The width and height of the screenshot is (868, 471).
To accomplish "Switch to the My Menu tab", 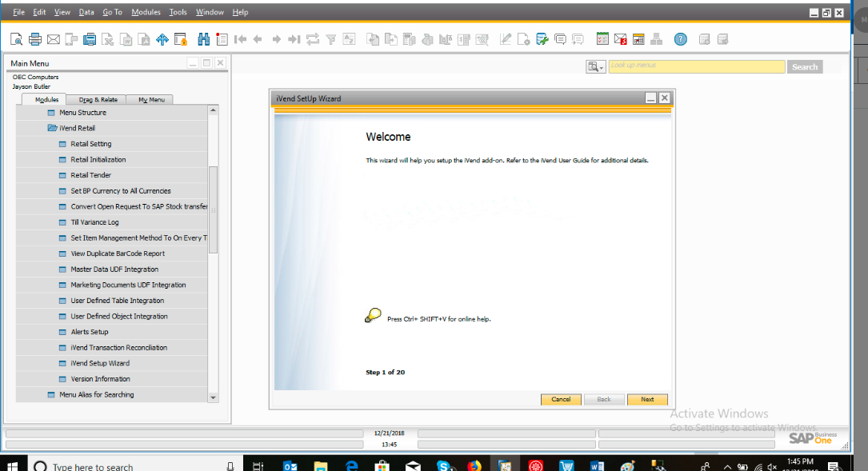I will (151, 100).
